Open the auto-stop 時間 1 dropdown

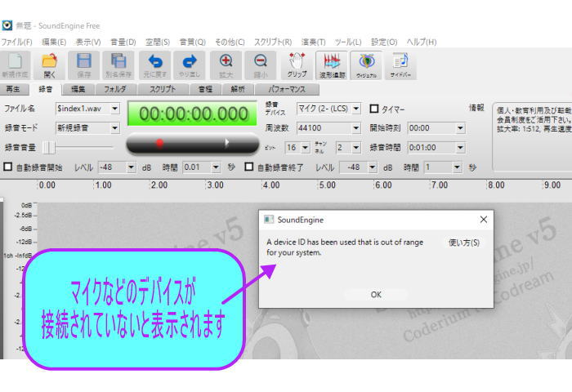457,167
